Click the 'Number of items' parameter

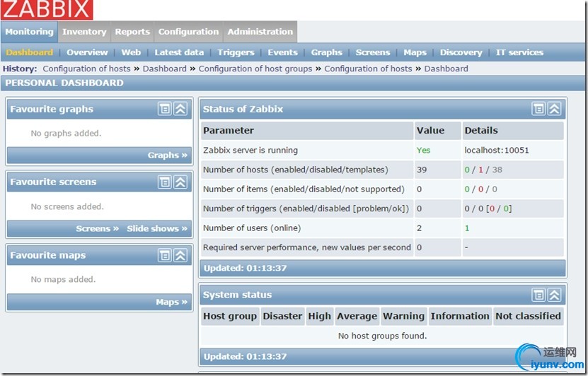304,189
